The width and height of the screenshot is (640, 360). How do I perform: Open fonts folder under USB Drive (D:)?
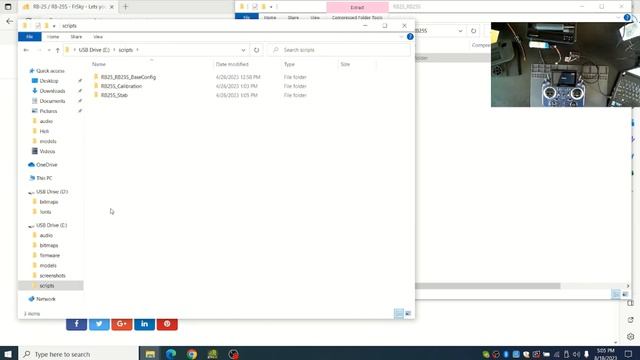click(45, 212)
